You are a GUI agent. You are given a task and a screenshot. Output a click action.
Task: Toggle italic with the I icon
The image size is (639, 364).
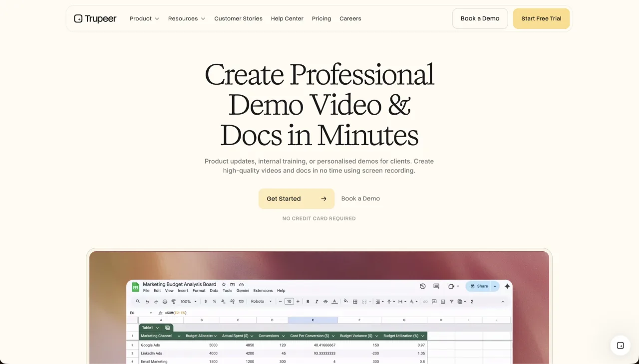317,302
